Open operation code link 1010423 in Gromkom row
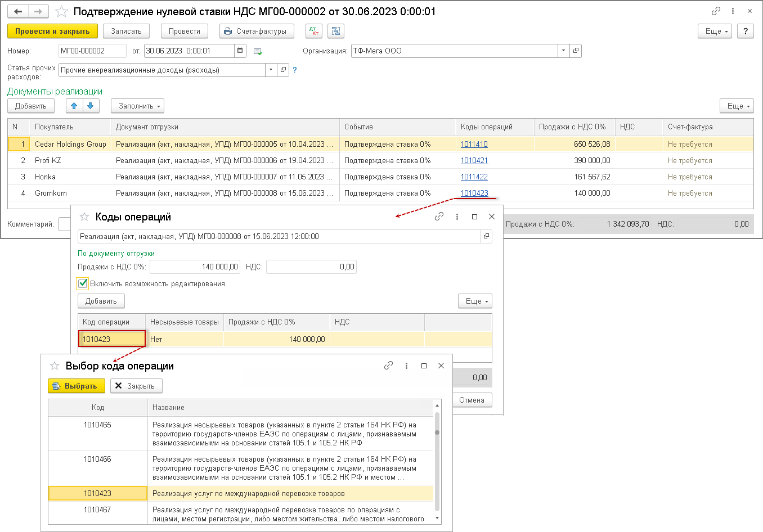The width and height of the screenshot is (763, 532). click(x=474, y=193)
